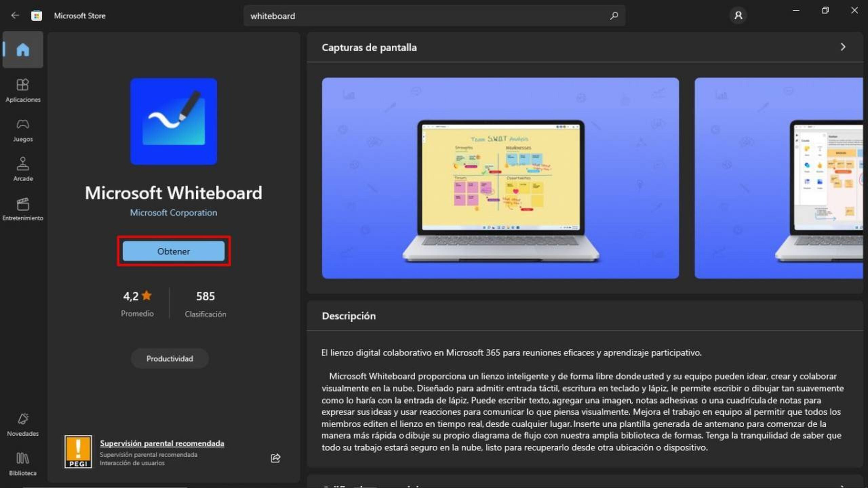Open Supervisión parental recomendada link

(162, 443)
